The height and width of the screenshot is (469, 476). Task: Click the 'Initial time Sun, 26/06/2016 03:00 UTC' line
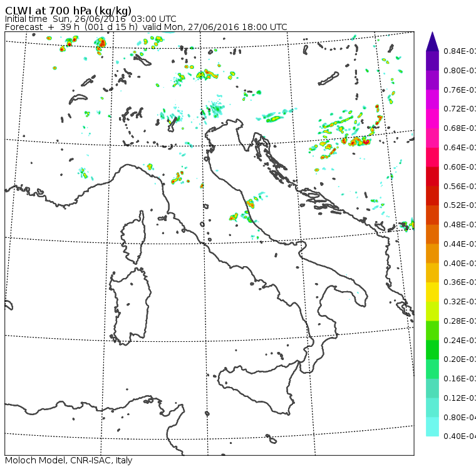click(x=90, y=19)
